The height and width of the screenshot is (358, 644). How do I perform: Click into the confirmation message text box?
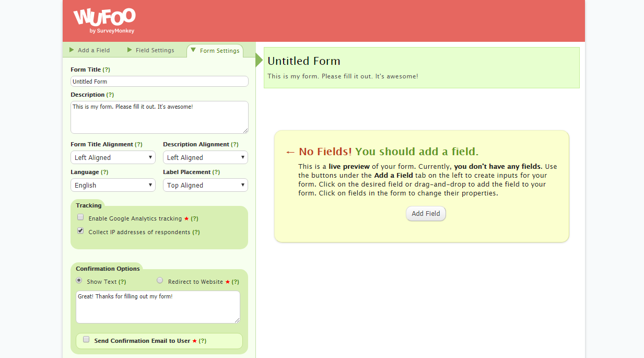click(158, 307)
